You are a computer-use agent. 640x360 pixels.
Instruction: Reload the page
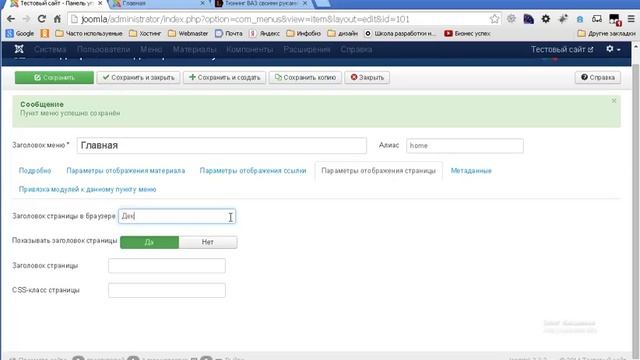(x=42, y=19)
